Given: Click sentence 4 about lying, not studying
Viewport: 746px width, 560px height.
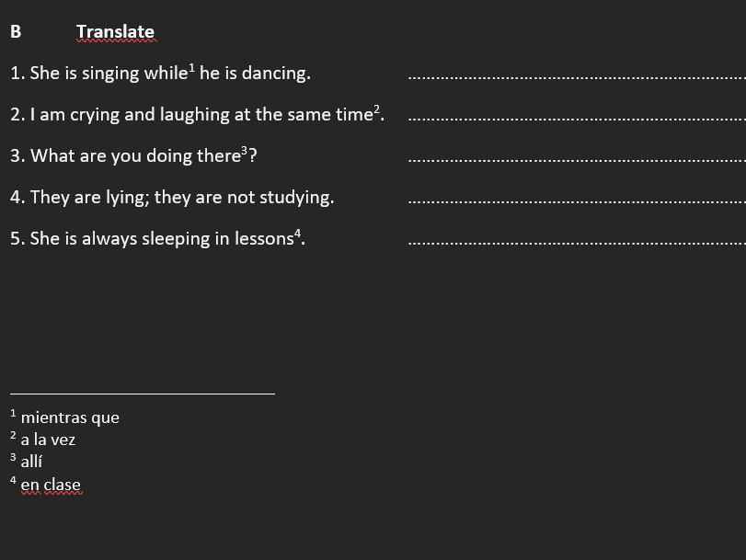Looking at the screenshot, I should coord(172,198).
